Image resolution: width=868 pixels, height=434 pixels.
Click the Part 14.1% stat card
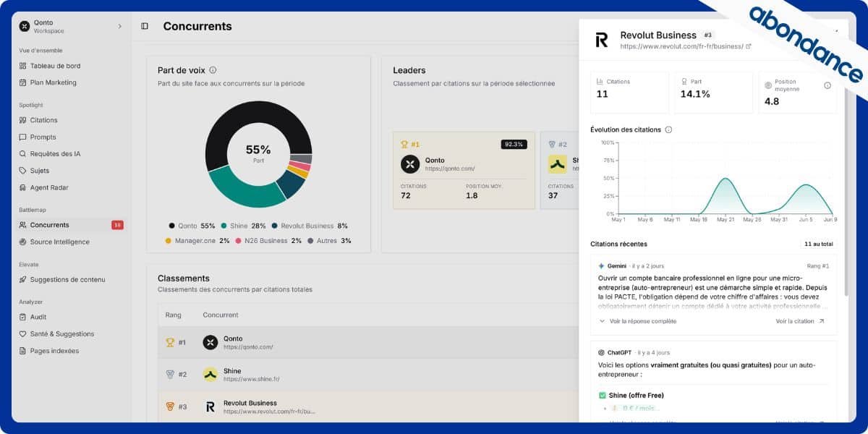click(713, 92)
